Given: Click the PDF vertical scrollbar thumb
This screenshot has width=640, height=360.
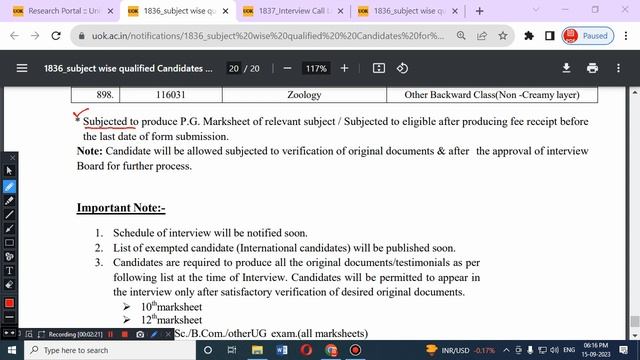Looking at the screenshot, I should [635, 321].
